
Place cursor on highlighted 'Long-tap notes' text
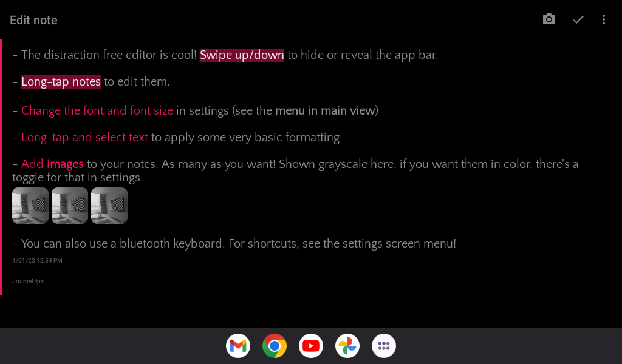point(61,81)
